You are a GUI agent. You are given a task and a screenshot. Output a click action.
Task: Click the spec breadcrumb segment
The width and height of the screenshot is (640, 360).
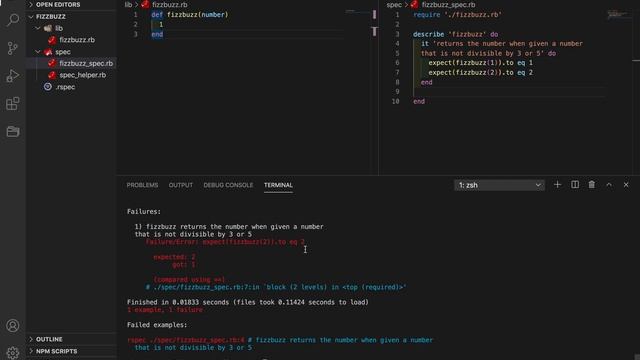coord(394,4)
